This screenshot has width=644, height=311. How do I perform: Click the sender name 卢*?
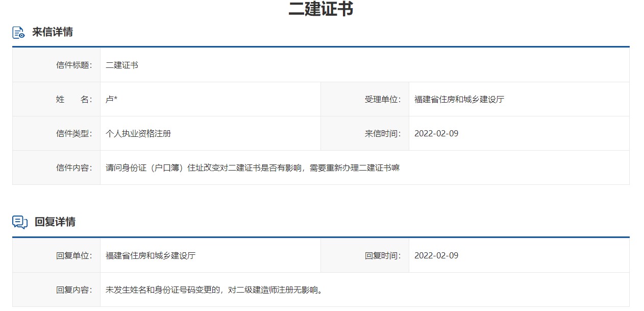coord(111,100)
